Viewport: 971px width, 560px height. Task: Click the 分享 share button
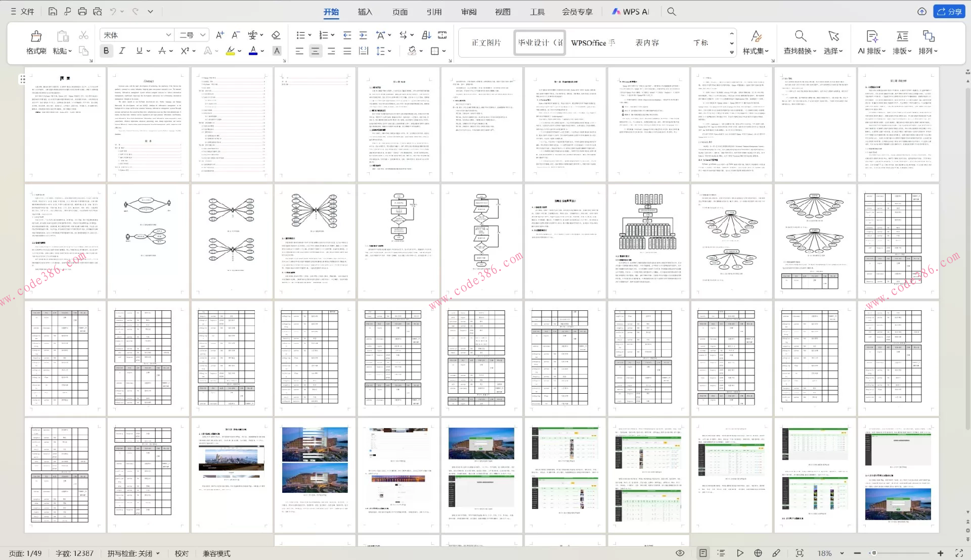[x=949, y=12]
